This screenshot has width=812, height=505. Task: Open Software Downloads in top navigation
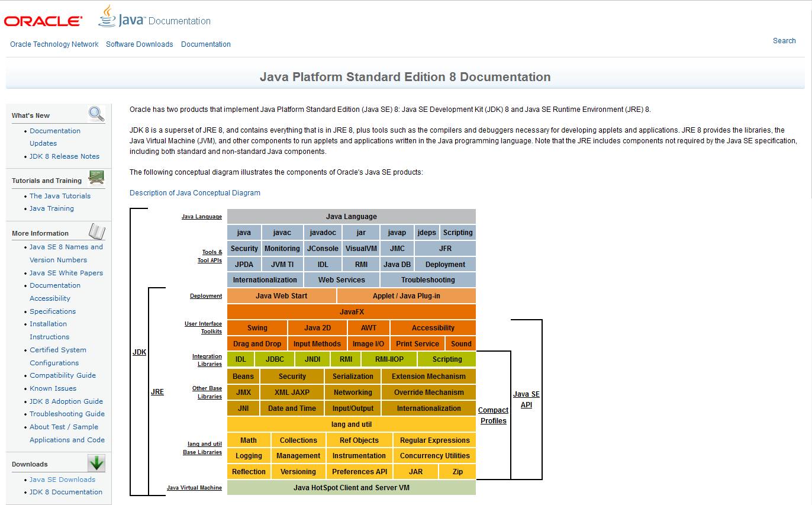(x=140, y=44)
